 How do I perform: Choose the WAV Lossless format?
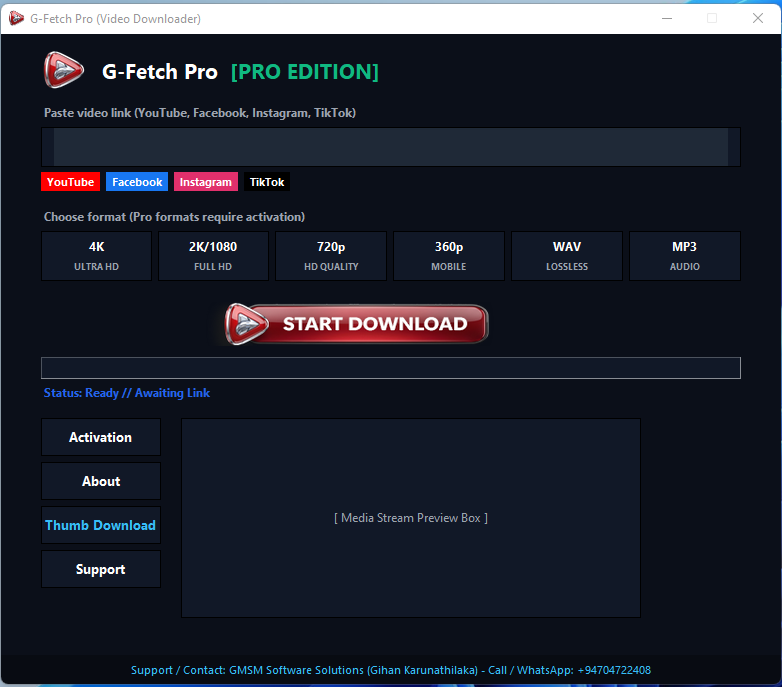tap(567, 256)
